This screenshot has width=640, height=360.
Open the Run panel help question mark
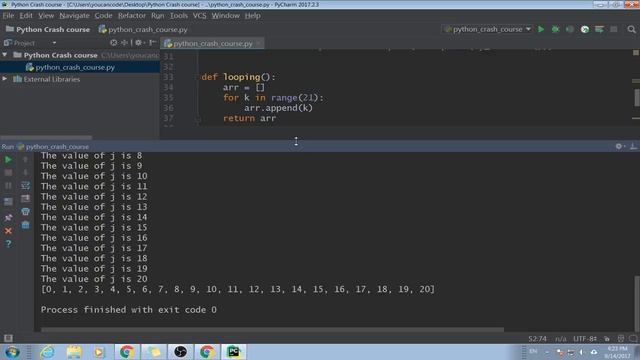click(8, 244)
